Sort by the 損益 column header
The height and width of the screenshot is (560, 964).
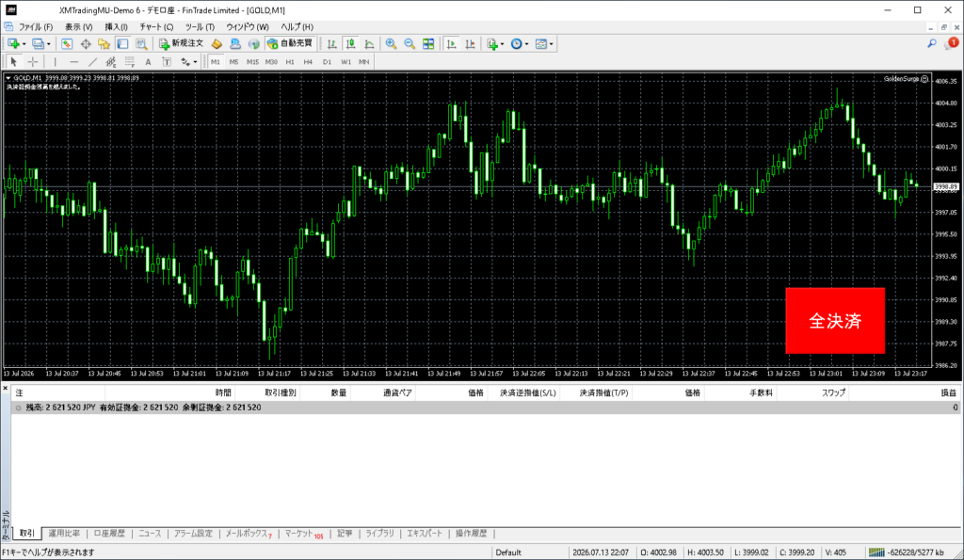tap(949, 392)
